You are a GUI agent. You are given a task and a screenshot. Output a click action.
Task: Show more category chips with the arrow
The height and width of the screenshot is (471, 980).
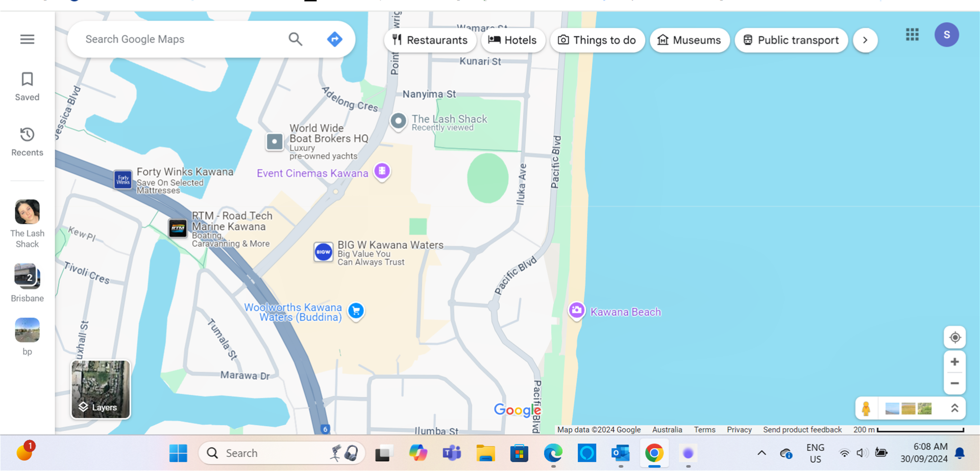point(865,40)
